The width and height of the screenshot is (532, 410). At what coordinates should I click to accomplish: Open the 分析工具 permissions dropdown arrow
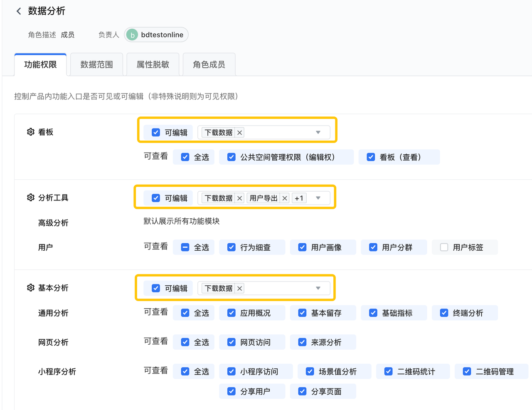click(x=318, y=198)
